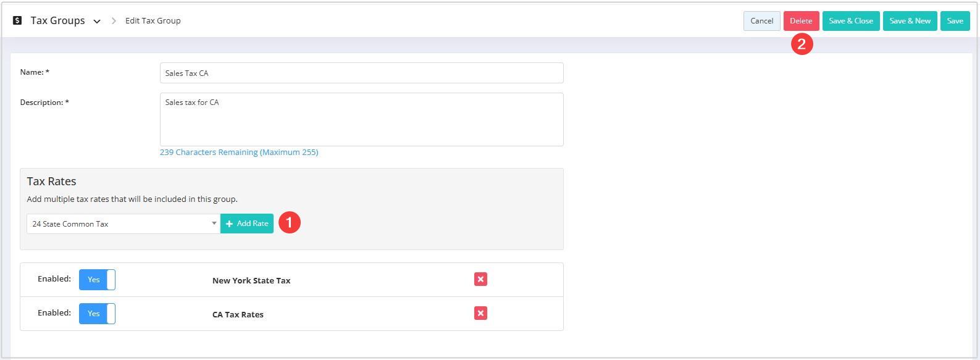Click the breadcrumb arrow before Edit Tax Group
Image resolution: width=980 pixels, height=360 pixels.
114,20
